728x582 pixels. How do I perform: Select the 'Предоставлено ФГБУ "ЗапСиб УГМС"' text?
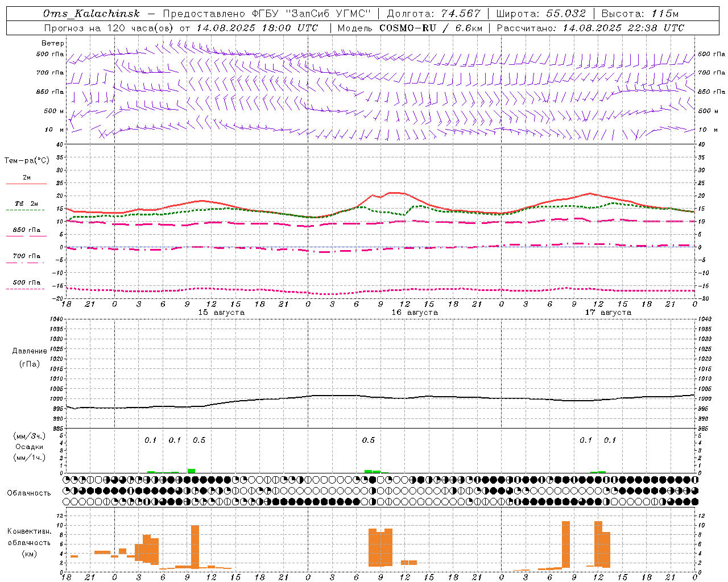click(268, 14)
